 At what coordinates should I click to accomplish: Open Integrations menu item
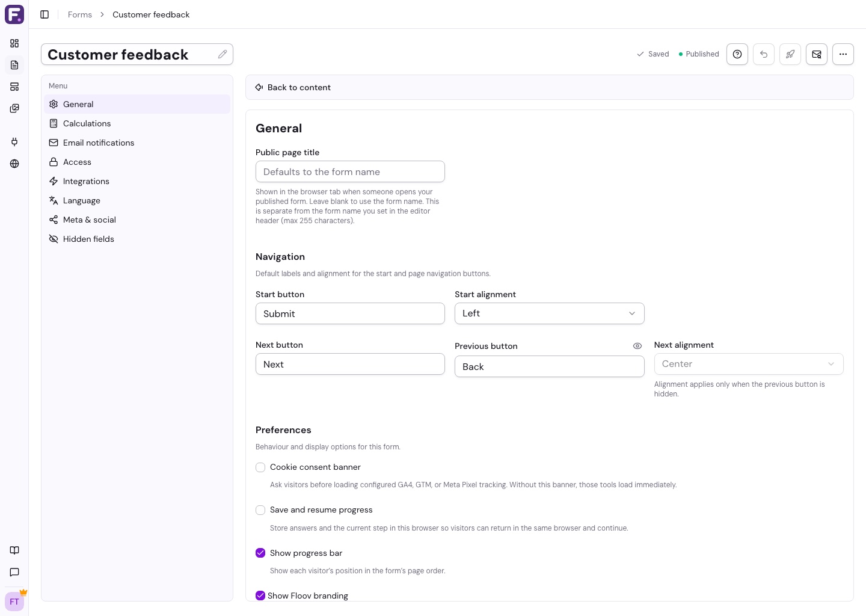137,181
